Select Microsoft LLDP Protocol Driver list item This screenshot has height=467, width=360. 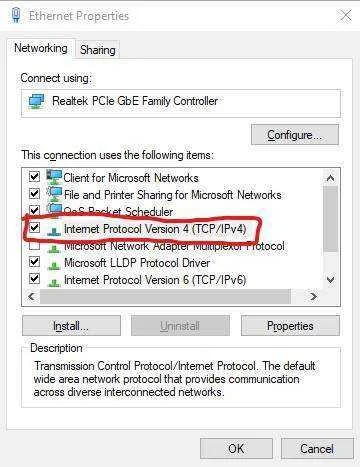[137, 263]
